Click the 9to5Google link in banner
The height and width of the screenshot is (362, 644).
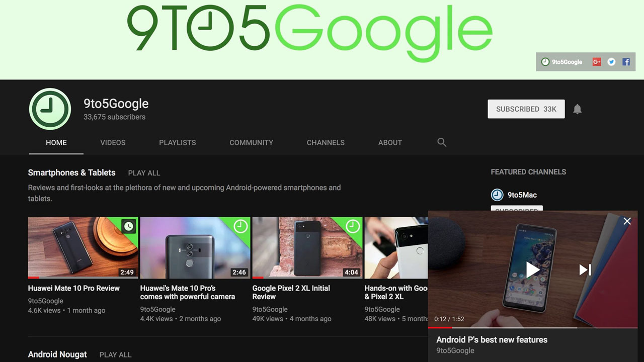click(x=562, y=62)
